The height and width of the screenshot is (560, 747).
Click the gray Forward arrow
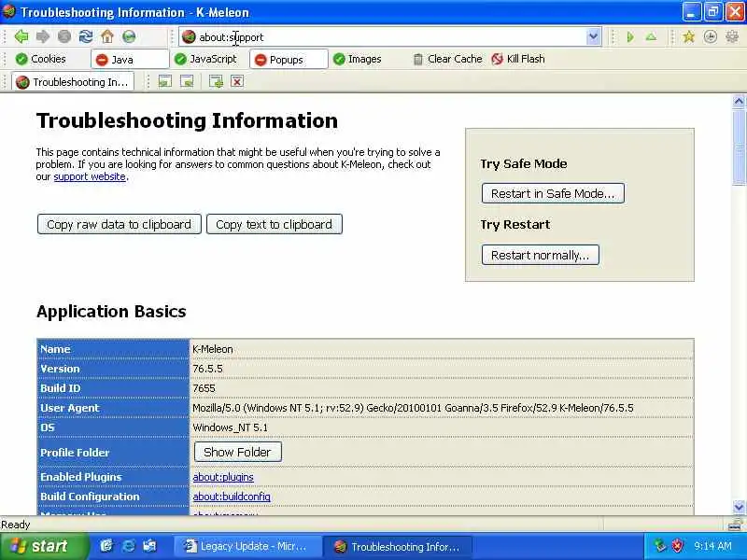coord(42,36)
